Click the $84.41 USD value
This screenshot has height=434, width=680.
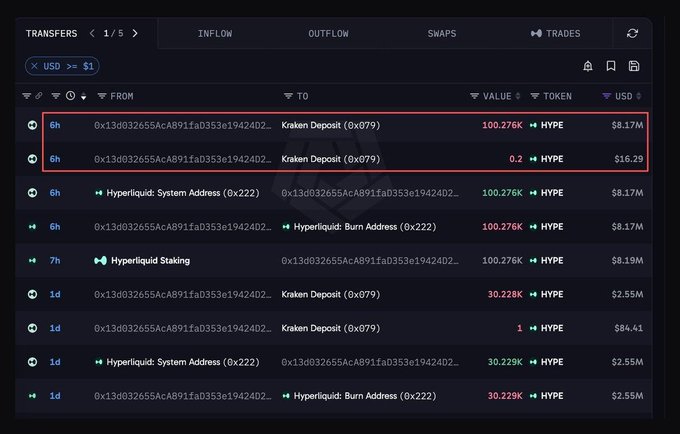pos(628,328)
